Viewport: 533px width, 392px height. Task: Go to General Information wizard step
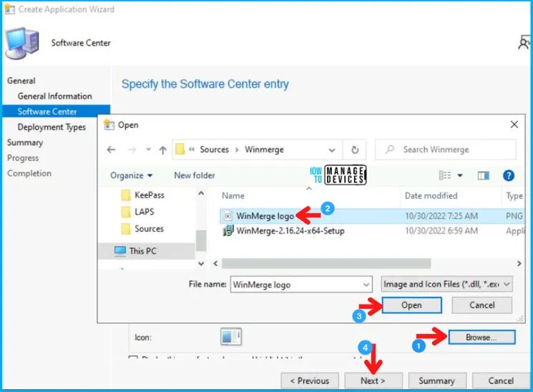click(54, 97)
